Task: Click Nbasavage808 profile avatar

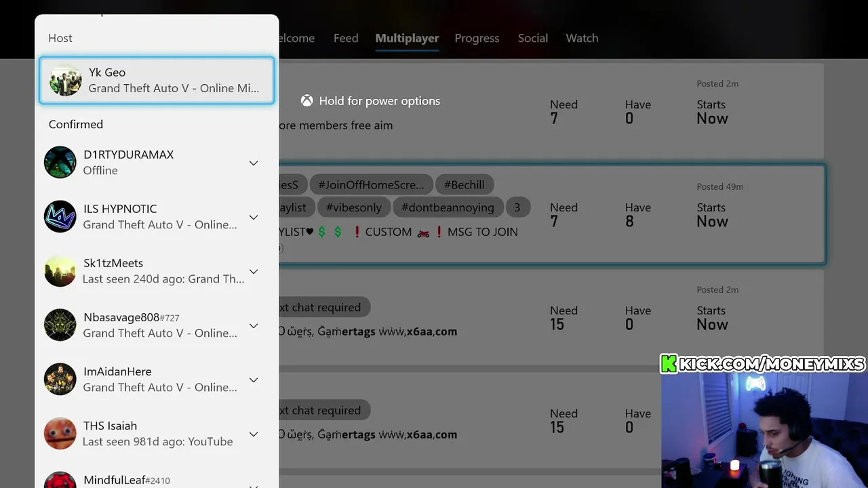Action: [x=60, y=325]
